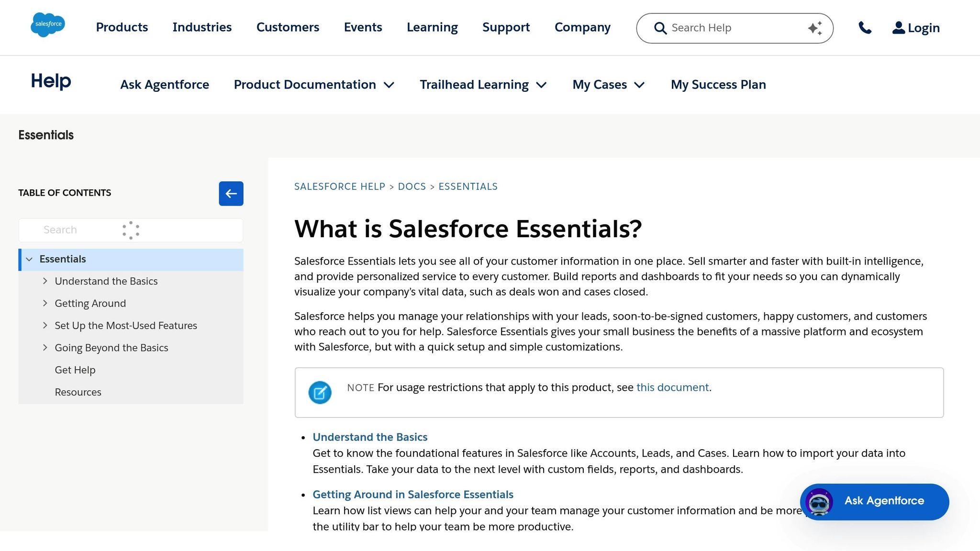Open the Products menu
This screenshot has width=980, height=551.
(122, 27)
